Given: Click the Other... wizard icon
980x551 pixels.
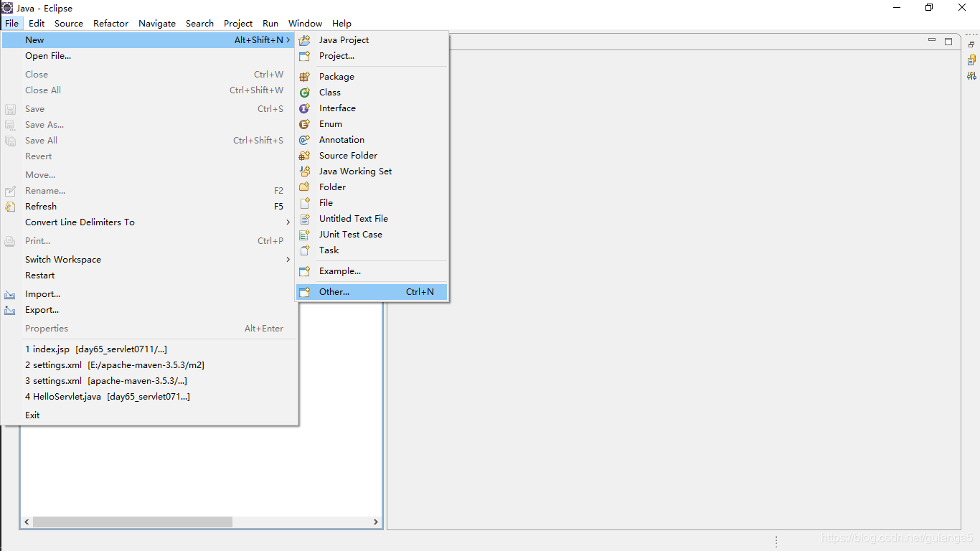Looking at the screenshot, I should click(305, 292).
